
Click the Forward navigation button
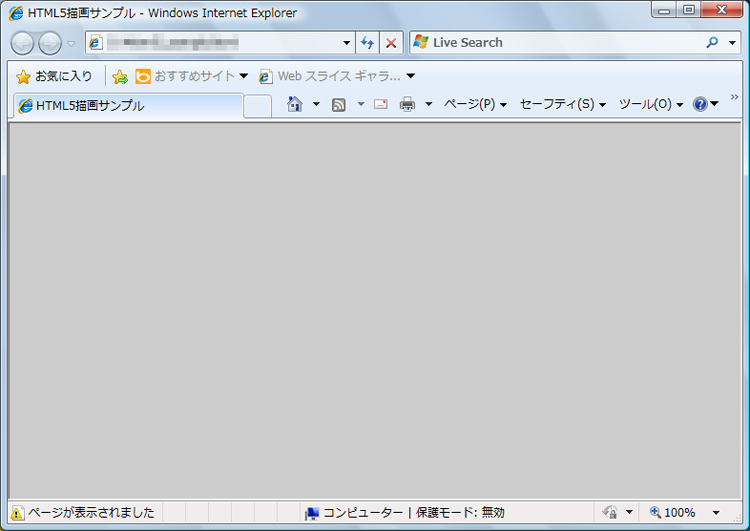coord(50,43)
